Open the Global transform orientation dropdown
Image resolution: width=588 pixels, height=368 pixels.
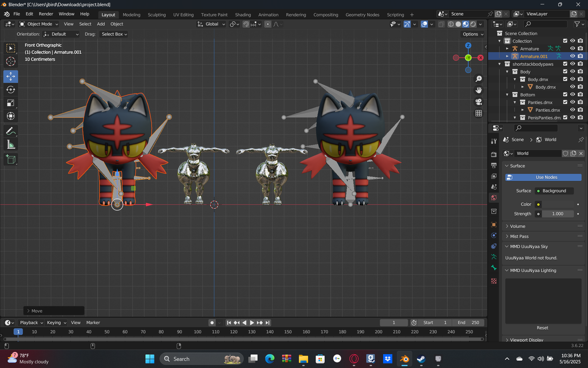click(212, 24)
